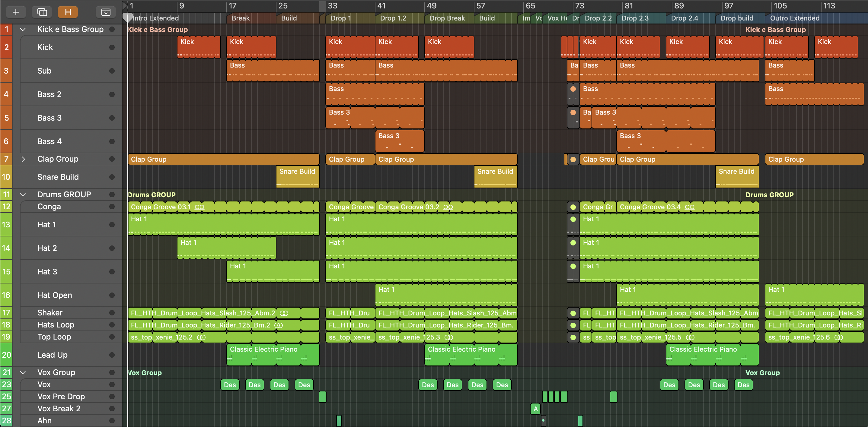Toggle the Kick track enable dot
Screen dimensions: 868x427
click(x=112, y=47)
